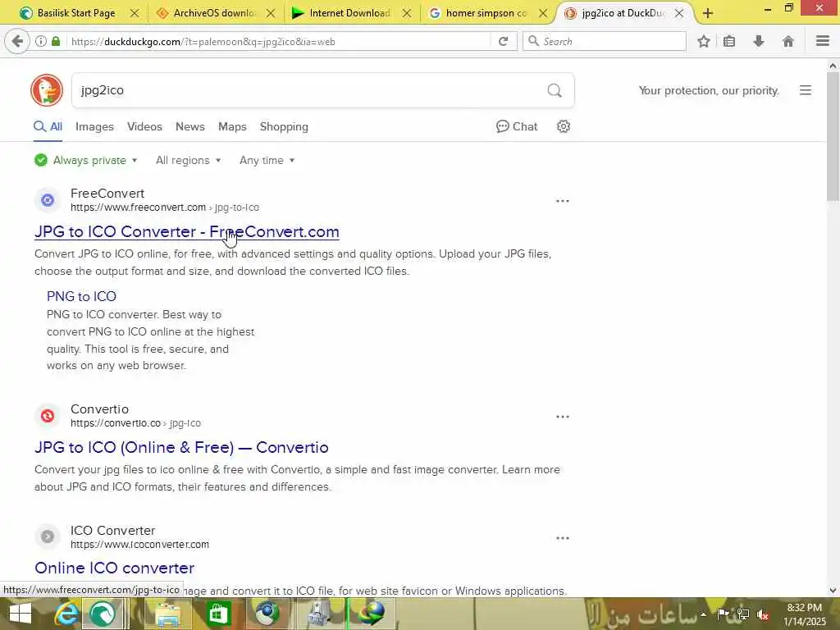Open search settings gear icon
Screen dimensions: 840x630
coord(563,126)
